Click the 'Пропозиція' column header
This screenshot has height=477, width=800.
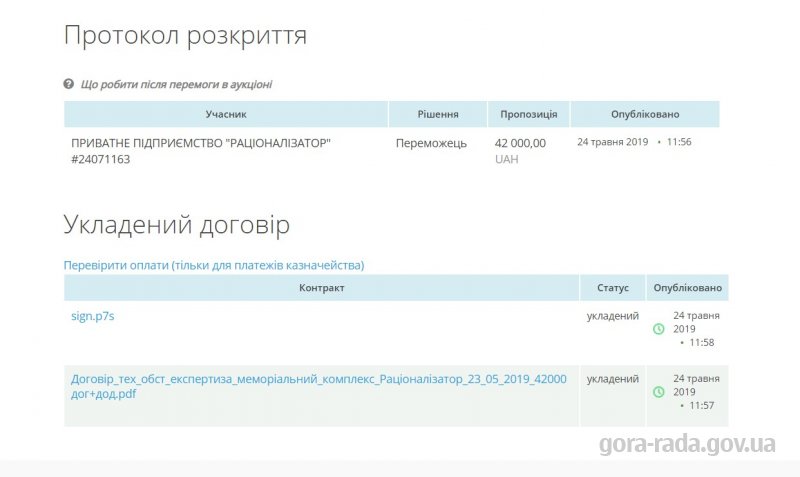coord(529,114)
